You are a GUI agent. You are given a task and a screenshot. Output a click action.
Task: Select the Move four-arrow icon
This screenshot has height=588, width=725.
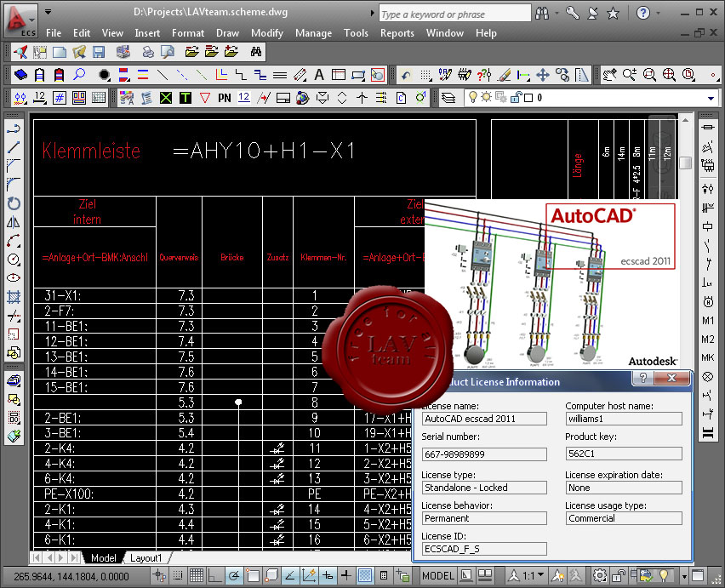[543, 75]
